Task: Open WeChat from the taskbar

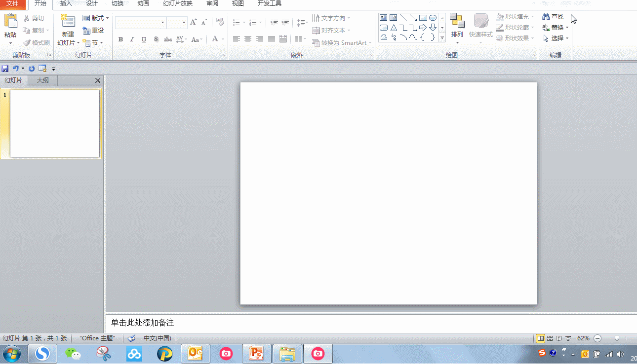Action: coord(73,354)
